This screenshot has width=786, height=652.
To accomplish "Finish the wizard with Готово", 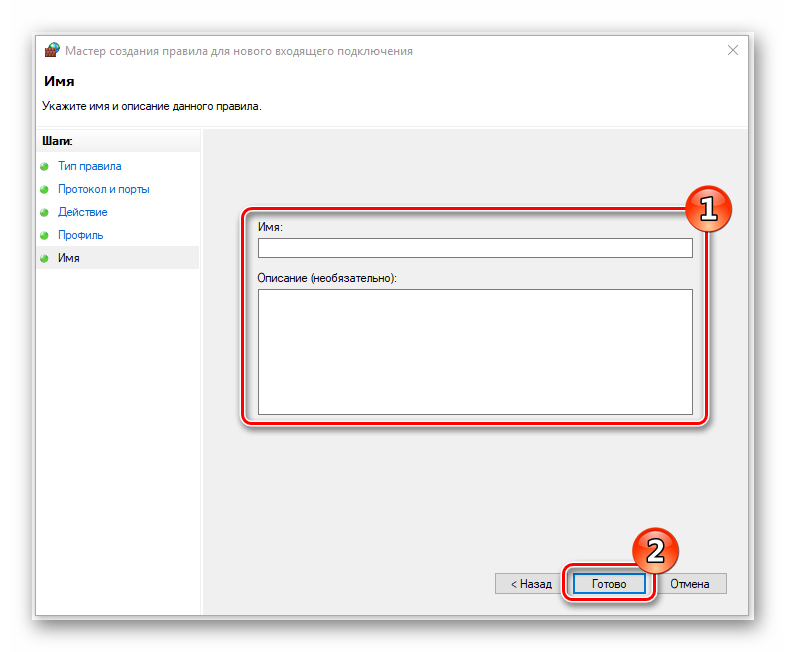I will point(609,584).
